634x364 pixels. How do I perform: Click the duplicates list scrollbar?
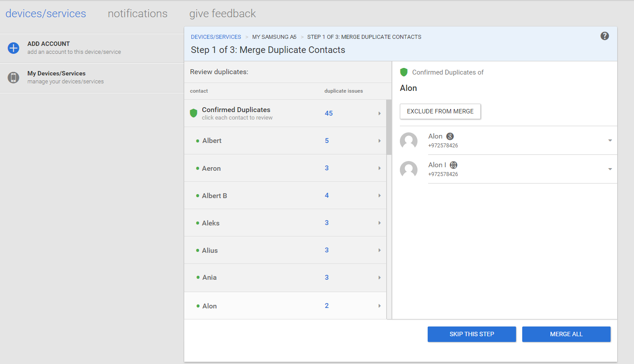coord(389,128)
